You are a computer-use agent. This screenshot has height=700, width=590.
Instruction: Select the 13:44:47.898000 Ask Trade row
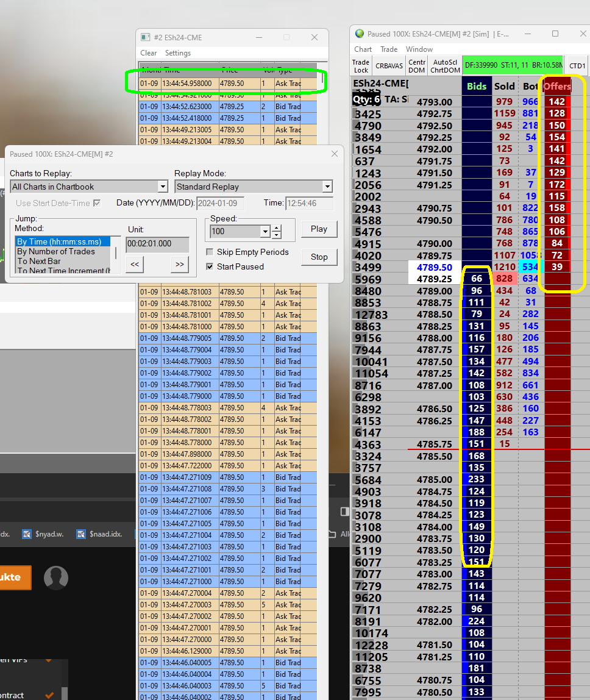point(227,454)
